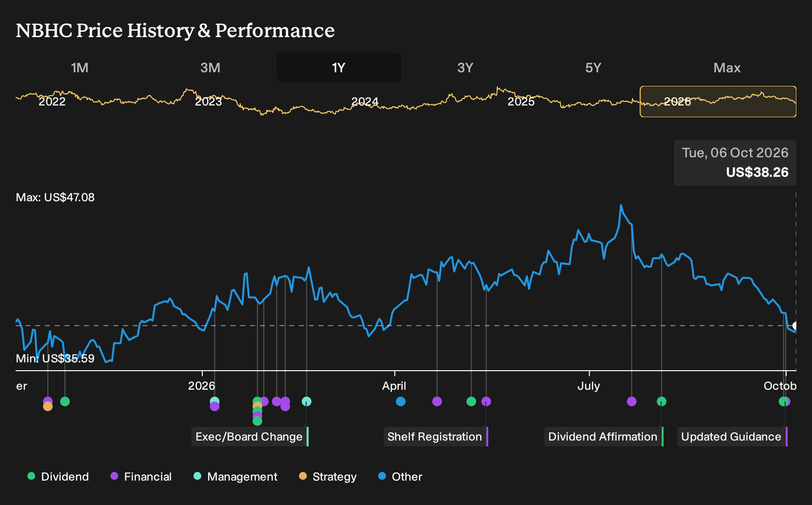Switch to the 1M time range
The width and height of the screenshot is (812, 505).
click(x=80, y=67)
